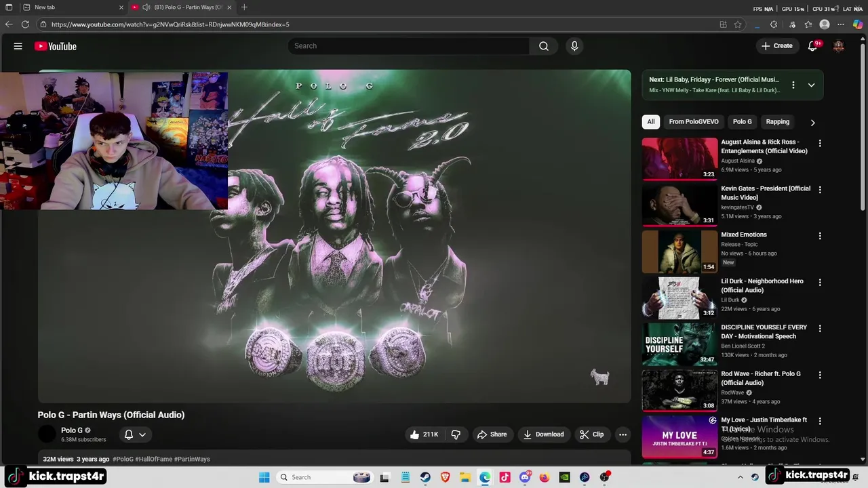Select the From PoloGVEVO chip
Viewport: 868px width, 488px height.
(693, 122)
